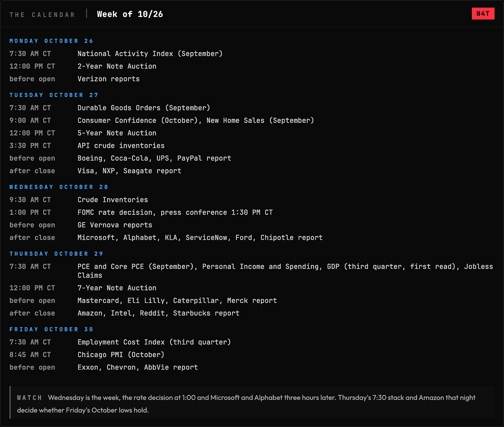Select the 'MONDAY OCTOBER 26' heading
The image size is (504, 427).
tap(51, 41)
